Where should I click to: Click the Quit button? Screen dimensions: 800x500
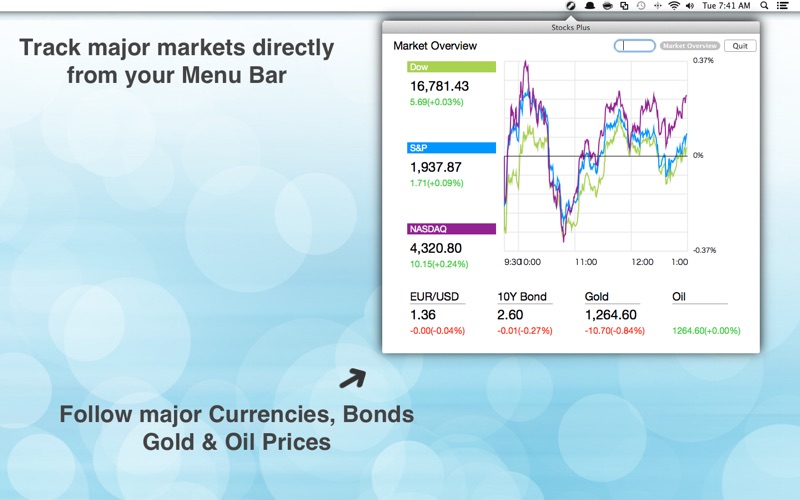(x=740, y=46)
